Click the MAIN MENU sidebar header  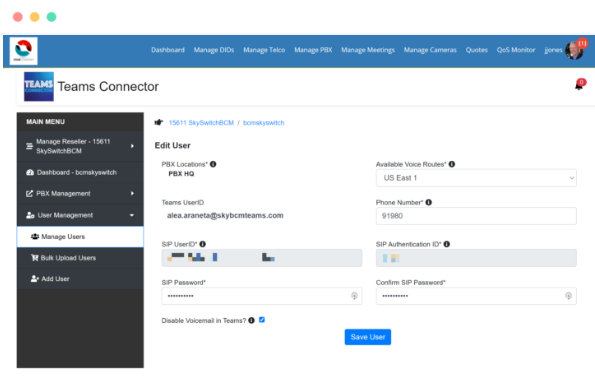46,122
